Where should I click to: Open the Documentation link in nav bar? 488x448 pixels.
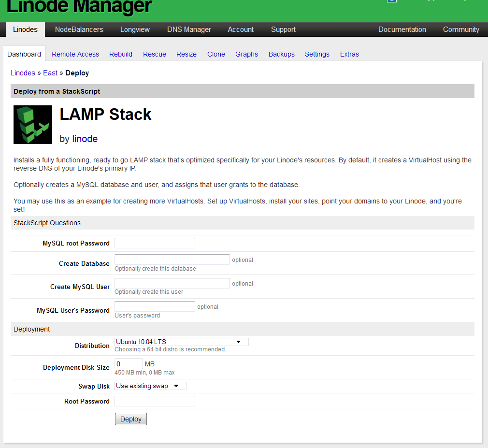(402, 29)
